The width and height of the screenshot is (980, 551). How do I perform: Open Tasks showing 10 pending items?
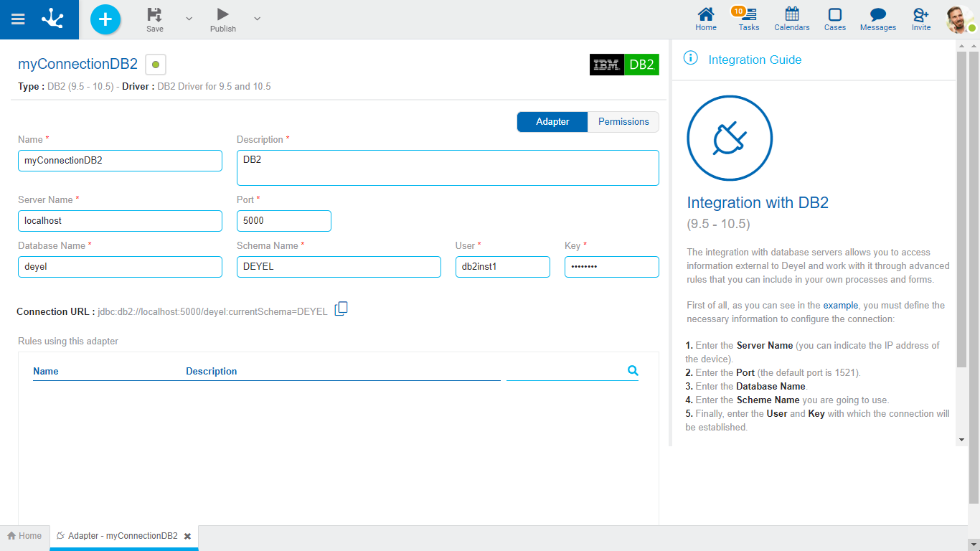[748, 19]
